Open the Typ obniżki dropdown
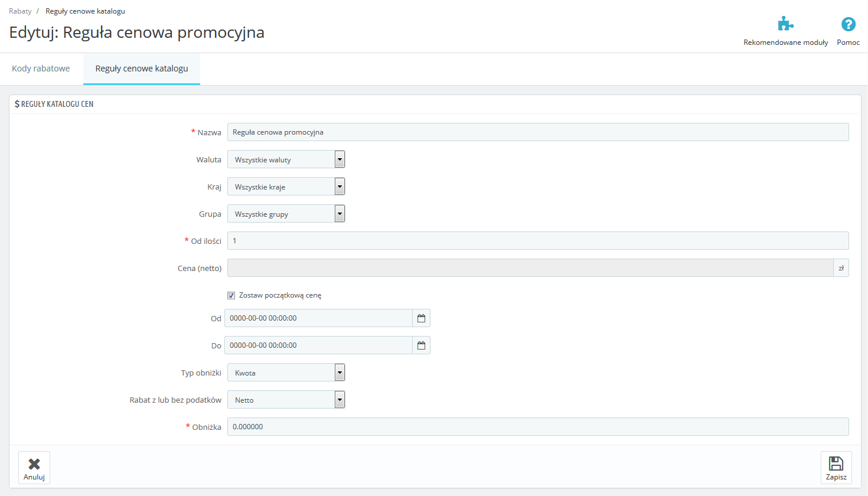This screenshot has width=868, height=496. tap(286, 373)
